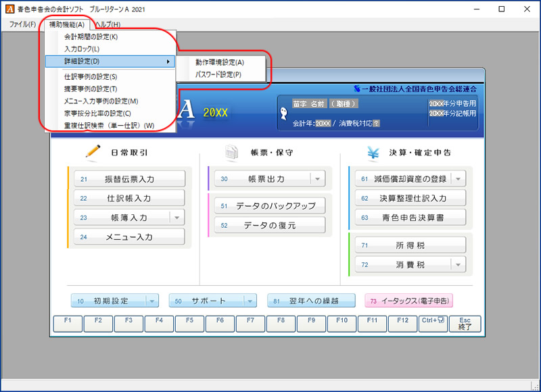Open the 消費税 dropdown arrow
The height and width of the screenshot is (392, 541).
pos(458,265)
